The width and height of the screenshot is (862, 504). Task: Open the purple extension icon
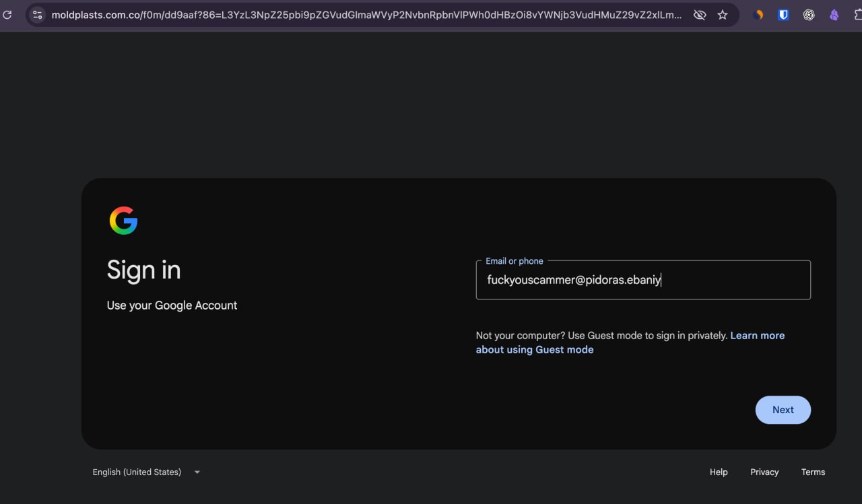[834, 14]
